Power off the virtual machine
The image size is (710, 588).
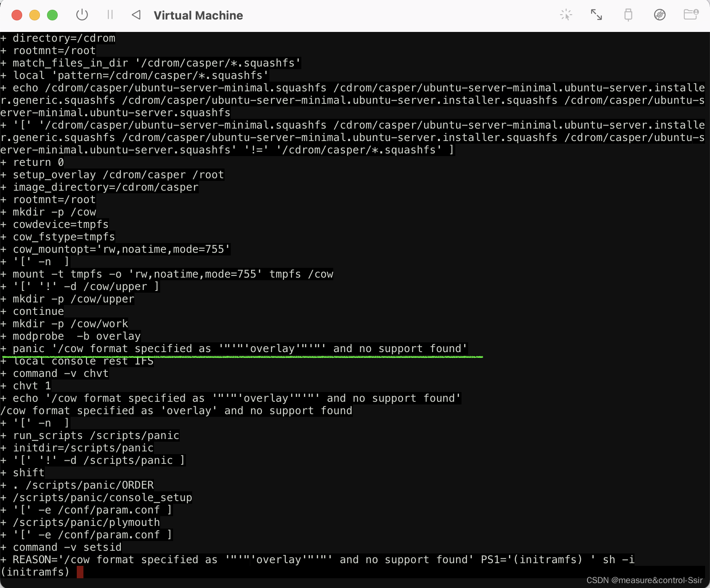(x=82, y=15)
